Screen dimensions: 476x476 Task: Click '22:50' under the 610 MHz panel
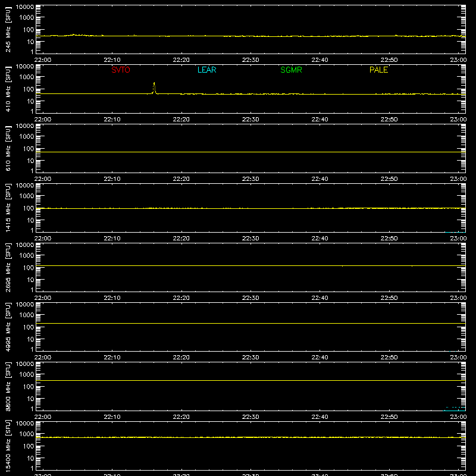pos(389,179)
